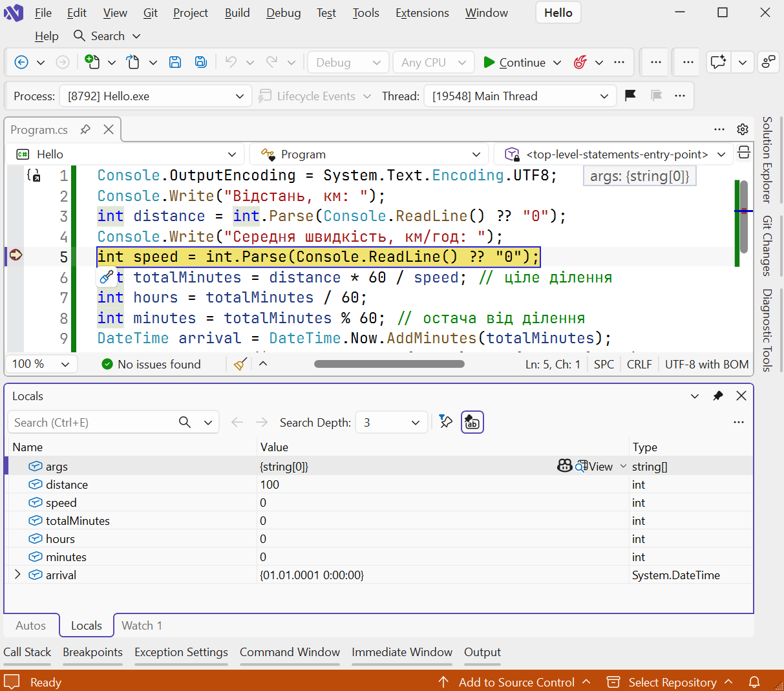Open the Feedback speech-bubble icon

click(718, 62)
